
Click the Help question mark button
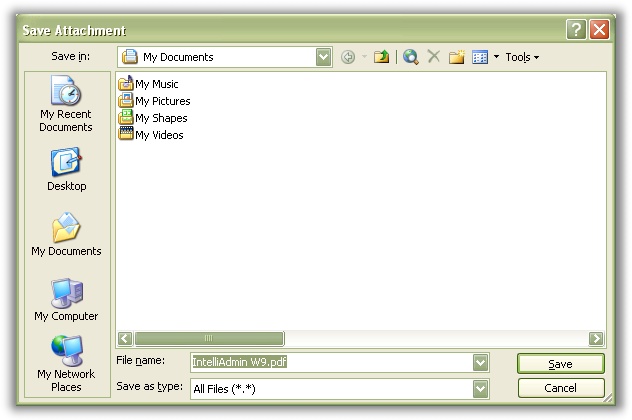tap(576, 29)
